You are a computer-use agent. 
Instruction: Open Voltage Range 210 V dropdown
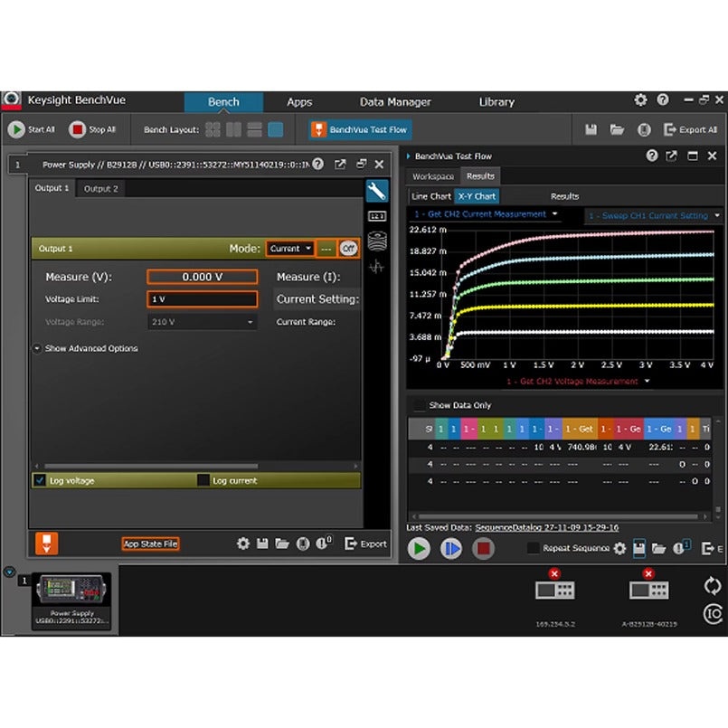tap(202, 322)
